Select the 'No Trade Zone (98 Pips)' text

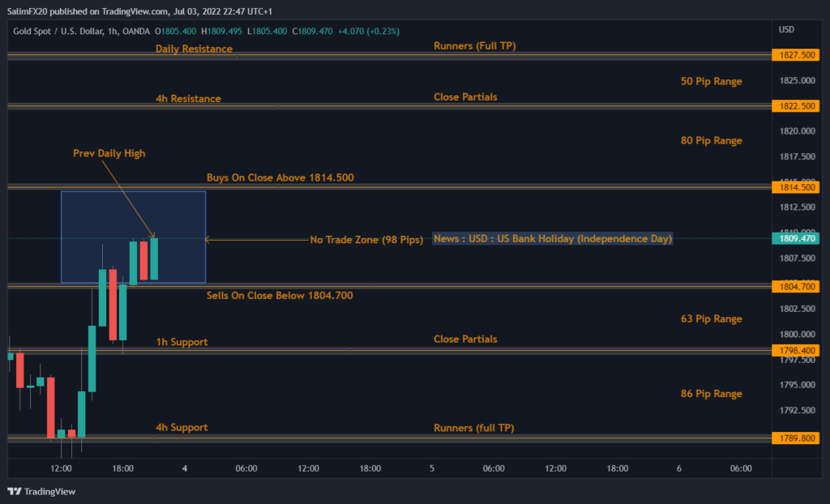[366, 240]
